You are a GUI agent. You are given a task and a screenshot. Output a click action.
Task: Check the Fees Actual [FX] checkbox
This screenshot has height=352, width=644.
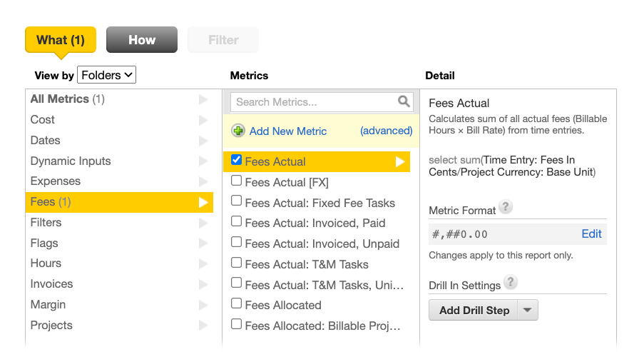click(236, 181)
